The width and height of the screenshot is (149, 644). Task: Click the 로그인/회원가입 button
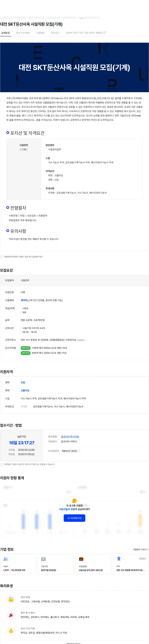74,518
